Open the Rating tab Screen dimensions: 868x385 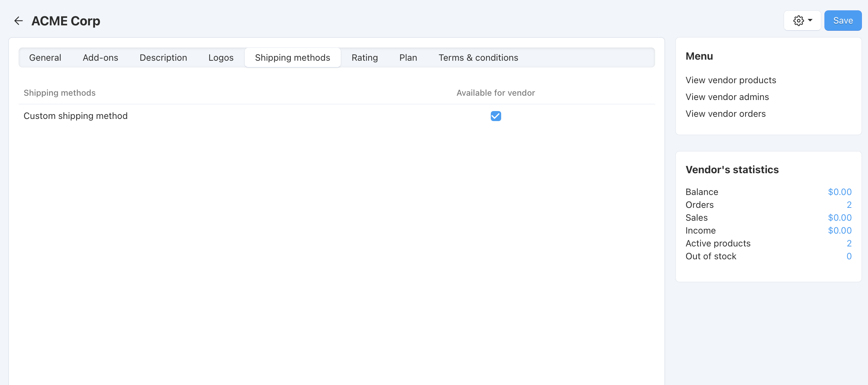point(365,57)
